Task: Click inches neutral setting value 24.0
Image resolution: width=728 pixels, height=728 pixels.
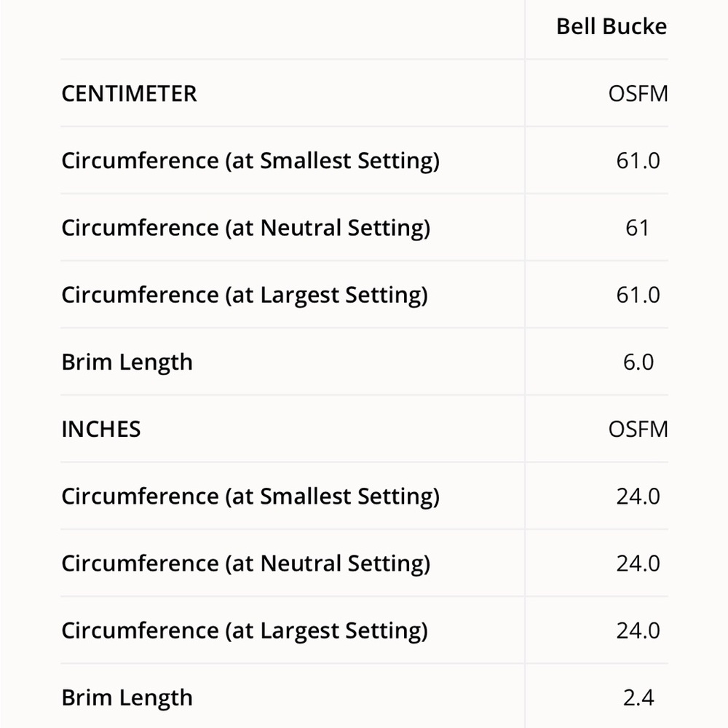Action: click(x=638, y=563)
